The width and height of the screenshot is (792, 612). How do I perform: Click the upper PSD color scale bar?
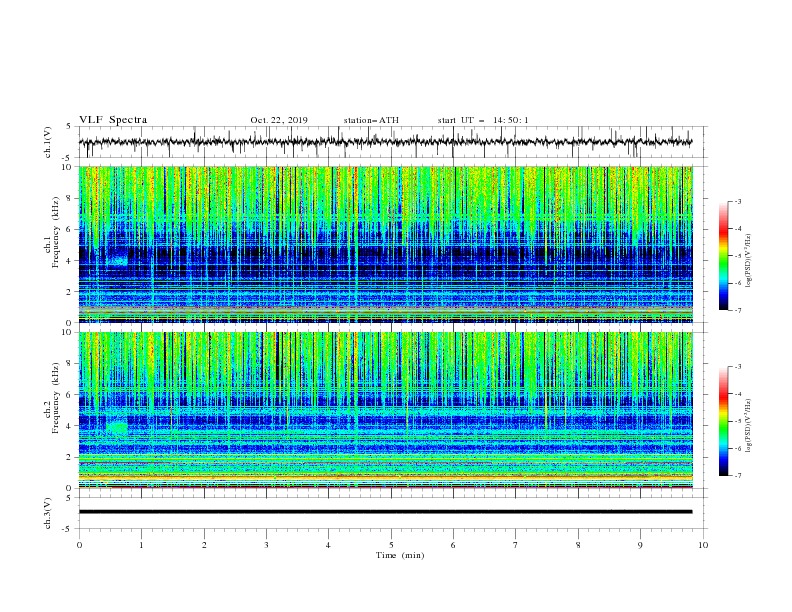coord(724,256)
